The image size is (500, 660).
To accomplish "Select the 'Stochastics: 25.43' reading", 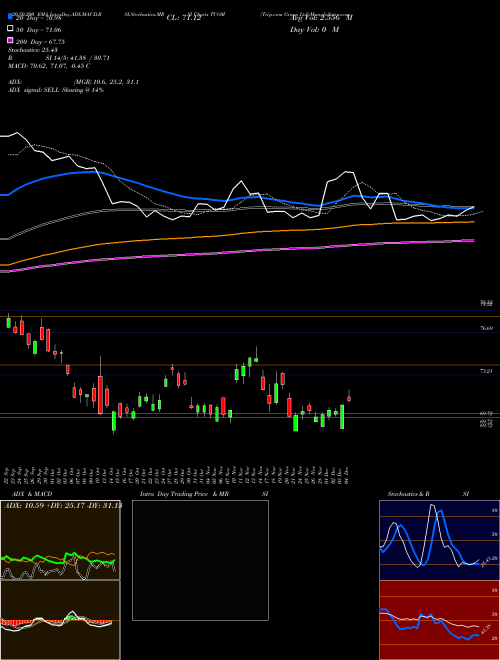I will (x=33, y=50).
